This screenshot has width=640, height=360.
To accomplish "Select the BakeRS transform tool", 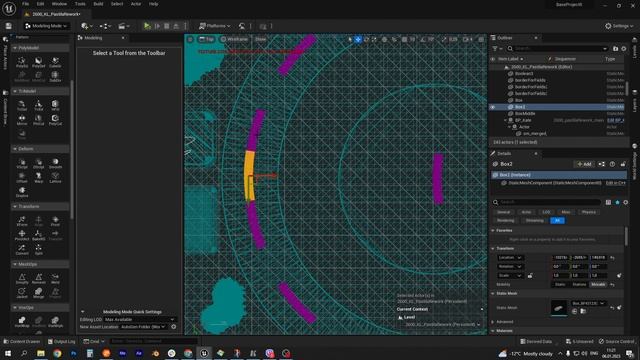I will [x=39, y=236].
